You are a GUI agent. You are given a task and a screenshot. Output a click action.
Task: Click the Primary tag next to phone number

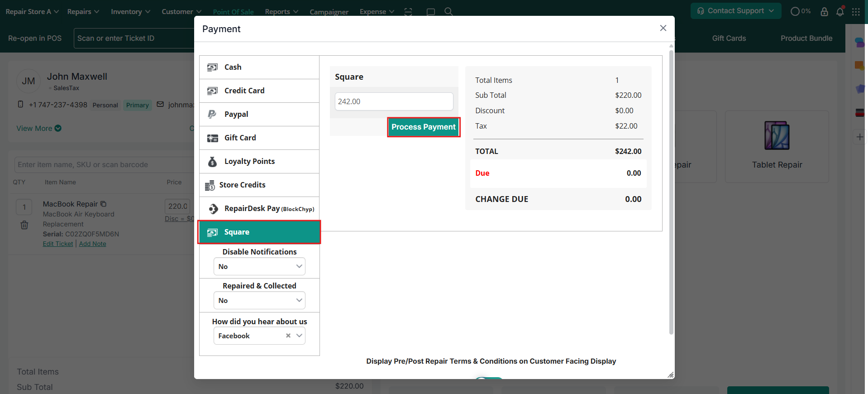(138, 105)
